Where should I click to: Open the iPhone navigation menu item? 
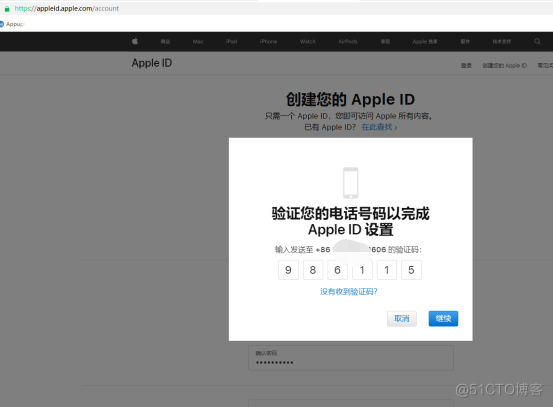(x=268, y=42)
